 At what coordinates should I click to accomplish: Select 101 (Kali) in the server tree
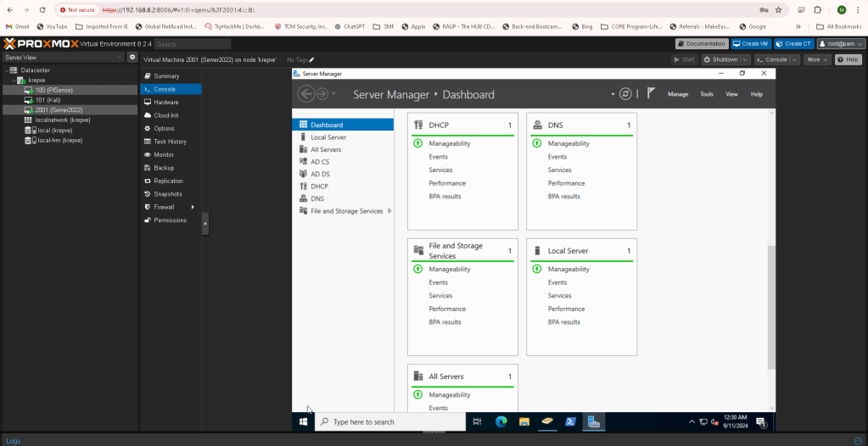point(48,100)
